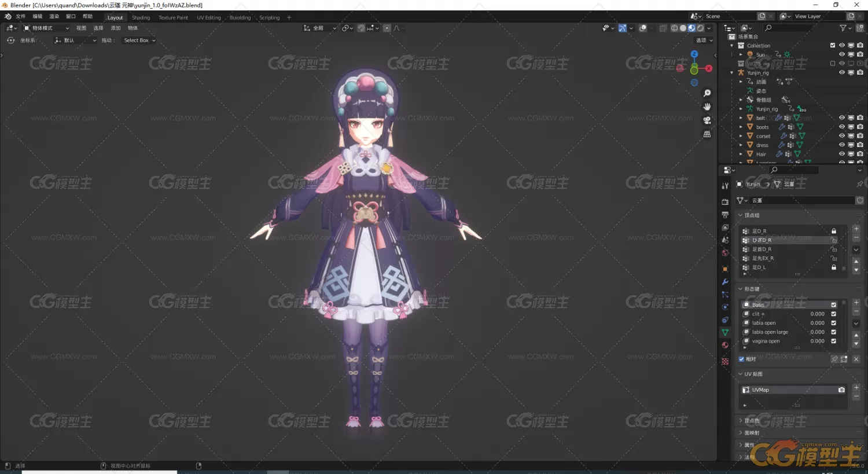Open Scene properties tab icon

coord(725,240)
